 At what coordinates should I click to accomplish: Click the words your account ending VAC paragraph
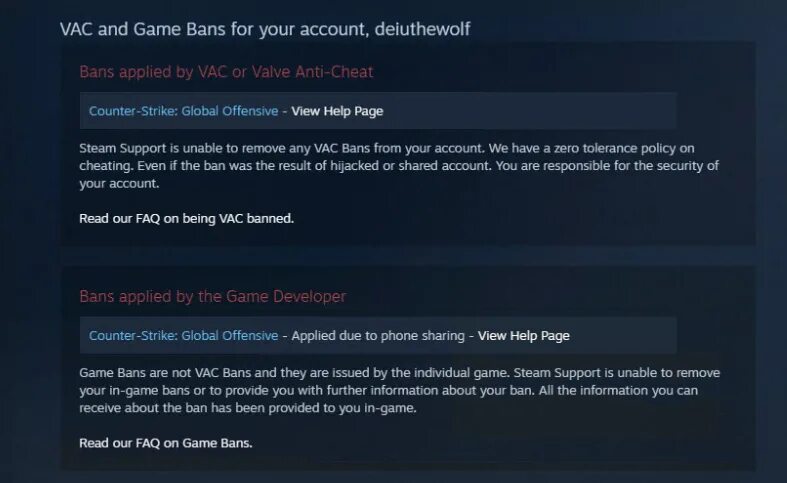click(x=119, y=184)
